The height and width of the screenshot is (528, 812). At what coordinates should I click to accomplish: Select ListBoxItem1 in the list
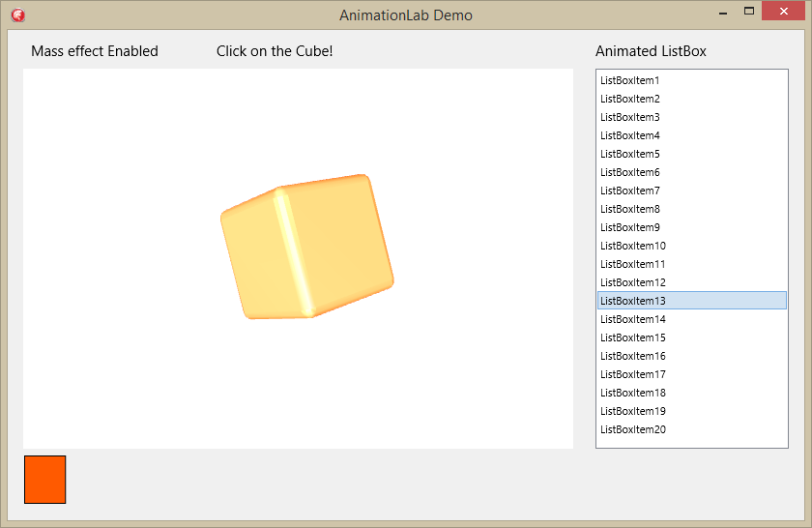(x=692, y=80)
